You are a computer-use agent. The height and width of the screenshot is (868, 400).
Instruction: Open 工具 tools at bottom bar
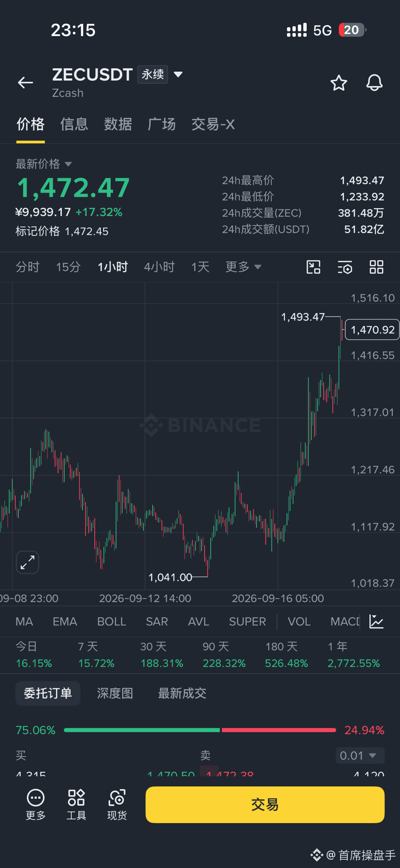click(76, 805)
